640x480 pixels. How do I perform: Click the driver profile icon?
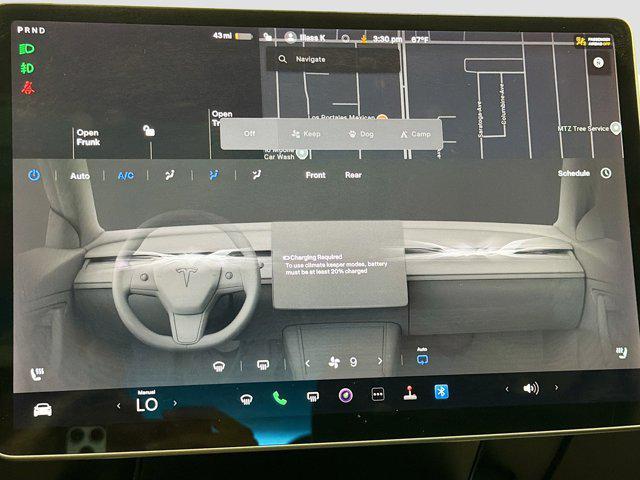coord(290,38)
